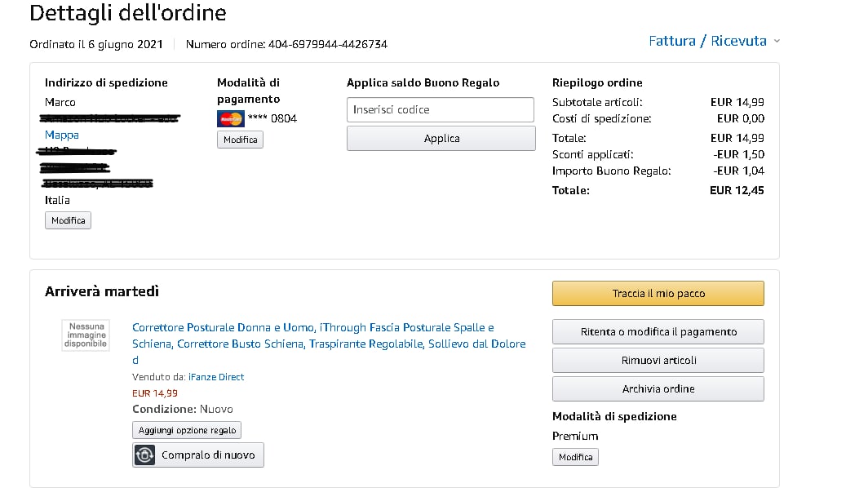Viewport: 868px width, 488px height.
Task: Click the Inserisci codice gift card field
Action: (441, 109)
